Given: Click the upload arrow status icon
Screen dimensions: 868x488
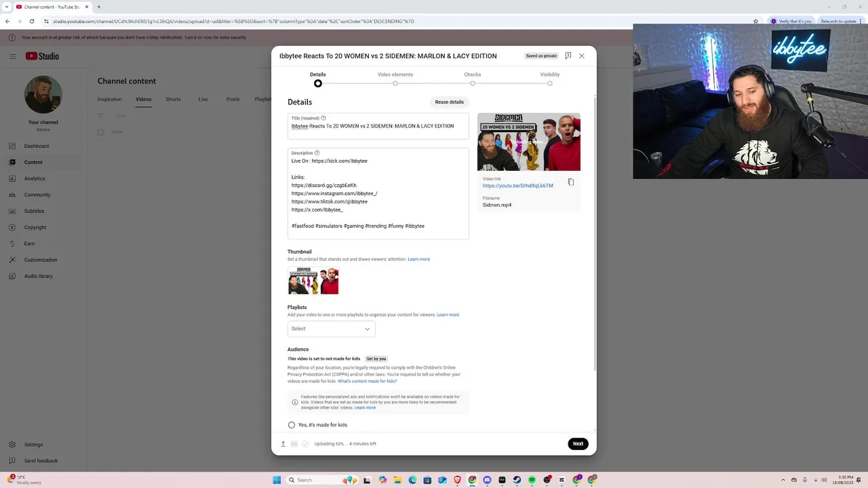Looking at the screenshot, I should [283, 444].
